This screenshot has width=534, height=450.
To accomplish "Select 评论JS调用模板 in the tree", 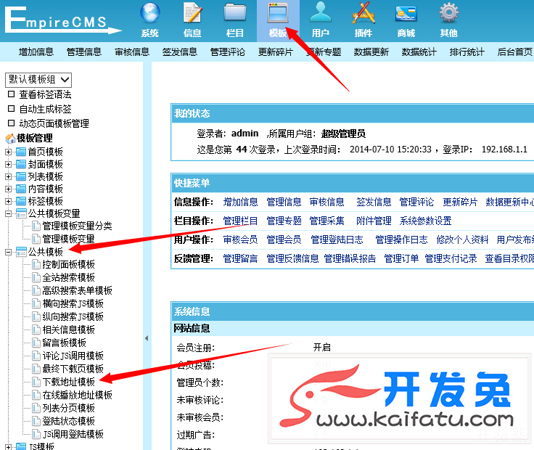I will tap(73, 356).
